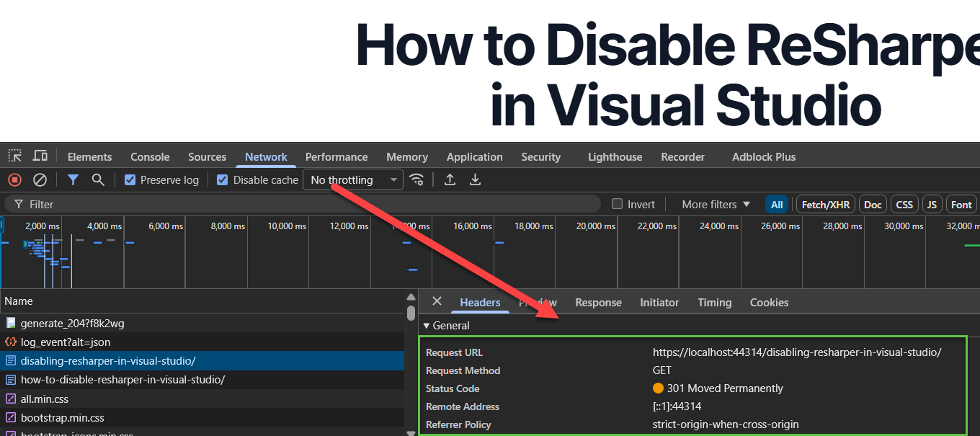Open the Elements panel tab

click(89, 156)
